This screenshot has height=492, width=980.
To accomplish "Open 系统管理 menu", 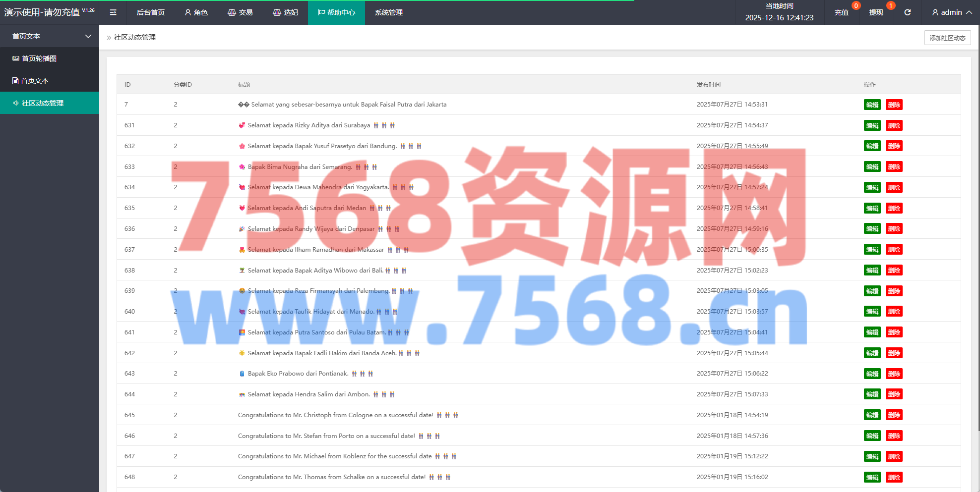I will [x=388, y=12].
